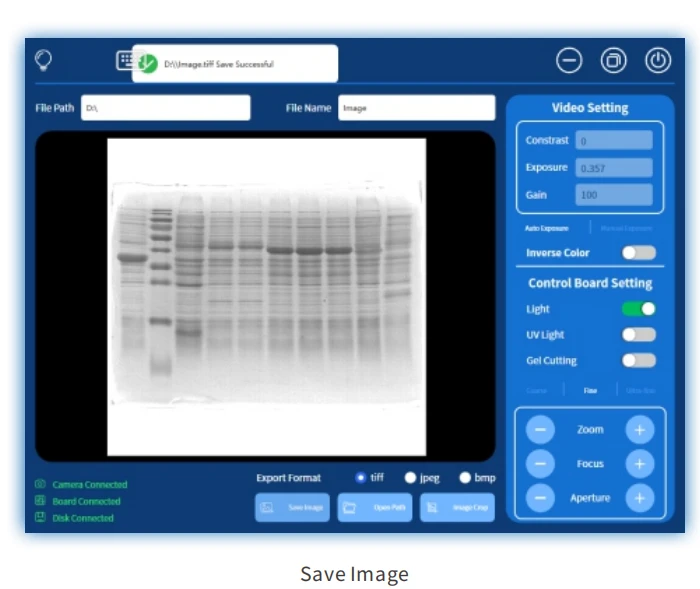700x589 pixels.
Task: Click the restore window icon
Action: [x=613, y=60]
